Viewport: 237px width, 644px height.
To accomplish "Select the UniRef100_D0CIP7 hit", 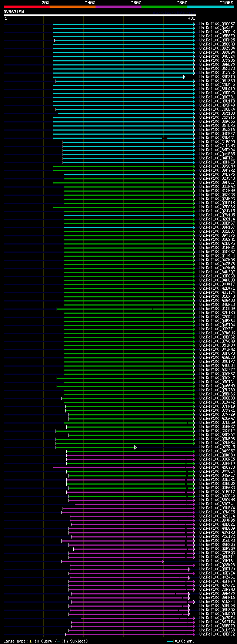I will point(217,362).
